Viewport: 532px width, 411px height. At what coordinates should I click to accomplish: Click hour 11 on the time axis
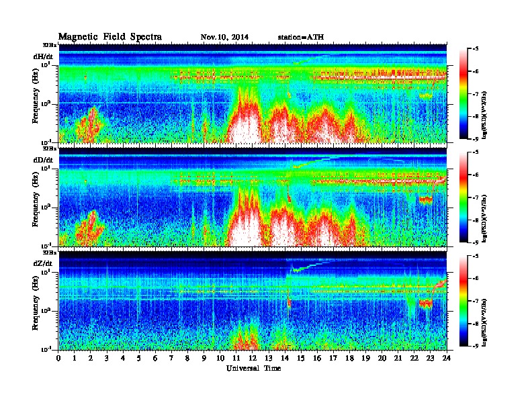coord(236,358)
